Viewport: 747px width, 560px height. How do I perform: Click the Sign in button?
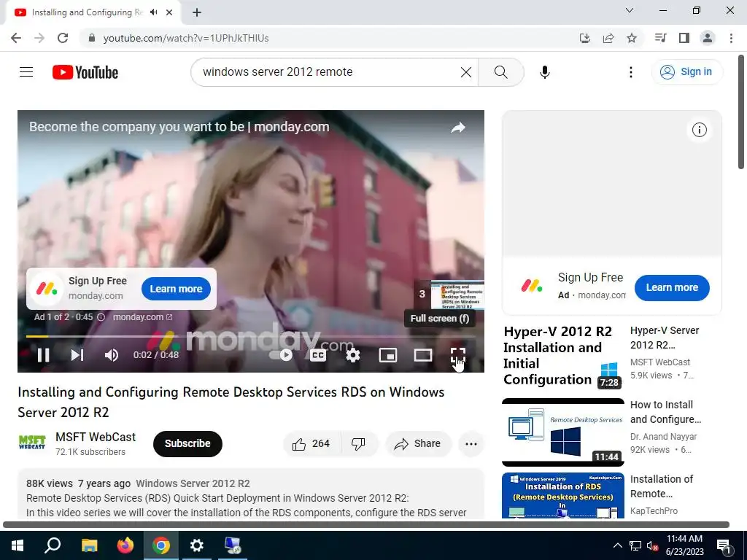(686, 72)
